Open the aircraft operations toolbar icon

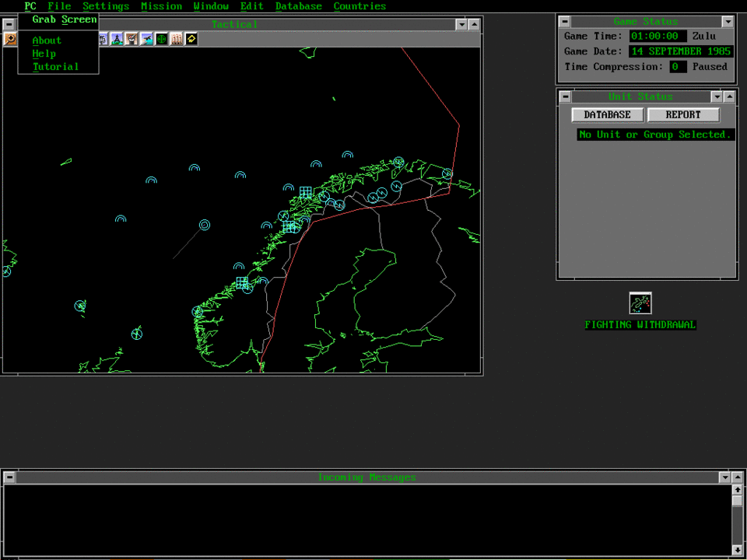(146, 39)
